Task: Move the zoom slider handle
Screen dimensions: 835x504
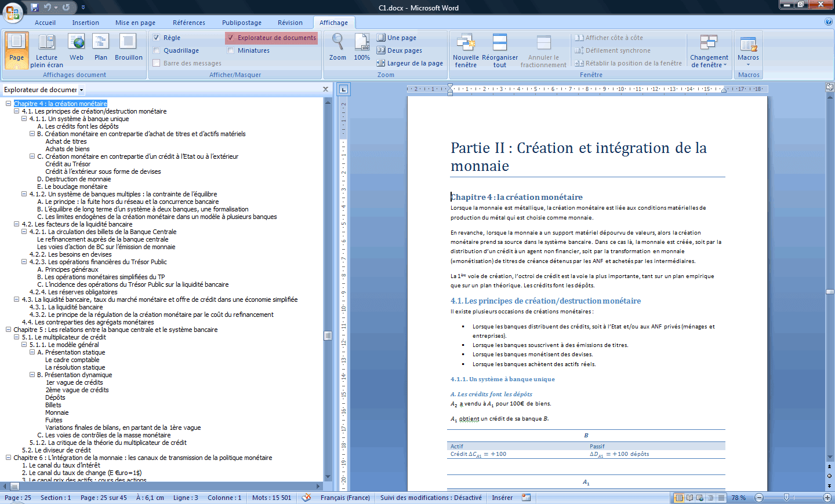Action: pos(786,498)
